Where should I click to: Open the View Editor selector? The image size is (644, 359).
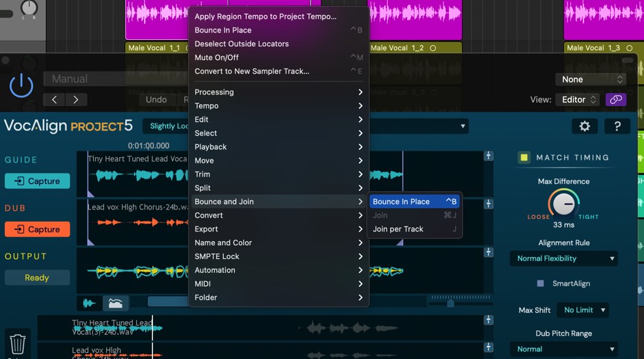(579, 99)
